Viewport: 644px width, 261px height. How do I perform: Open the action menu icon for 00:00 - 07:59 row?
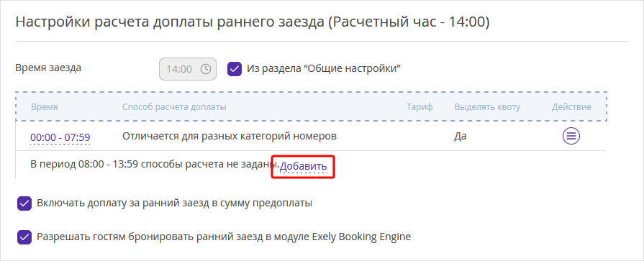point(571,136)
